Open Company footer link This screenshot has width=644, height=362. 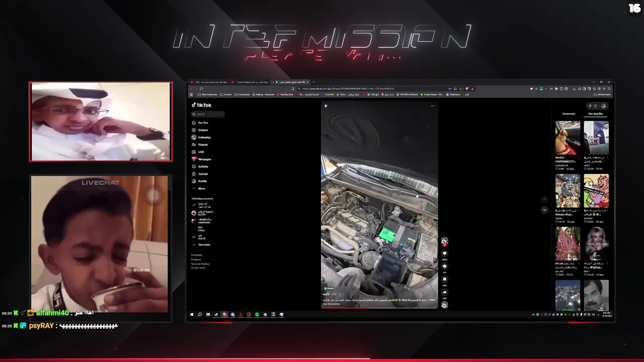197,255
